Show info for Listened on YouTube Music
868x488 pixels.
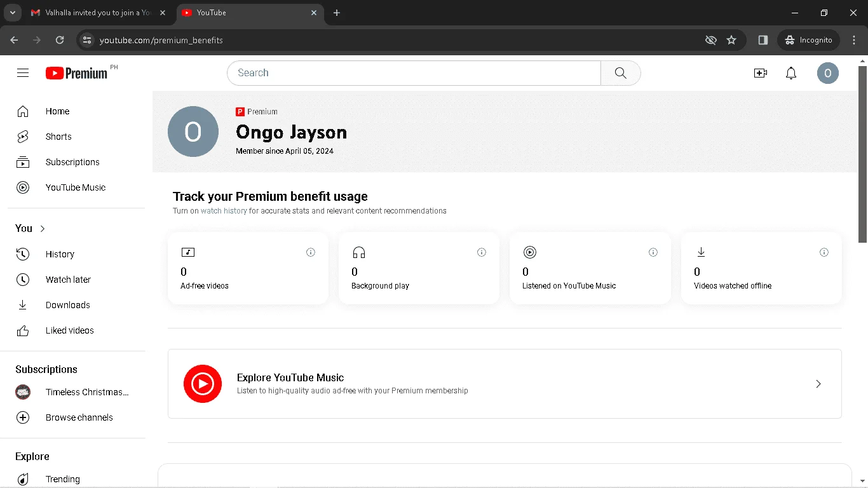pyautogui.click(x=653, y=252)
